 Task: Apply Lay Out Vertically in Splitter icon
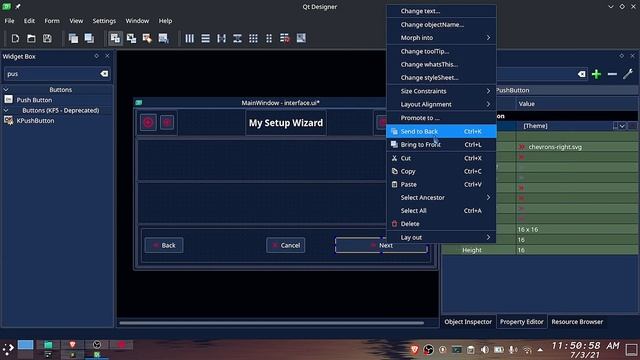(x=237, y=38)
